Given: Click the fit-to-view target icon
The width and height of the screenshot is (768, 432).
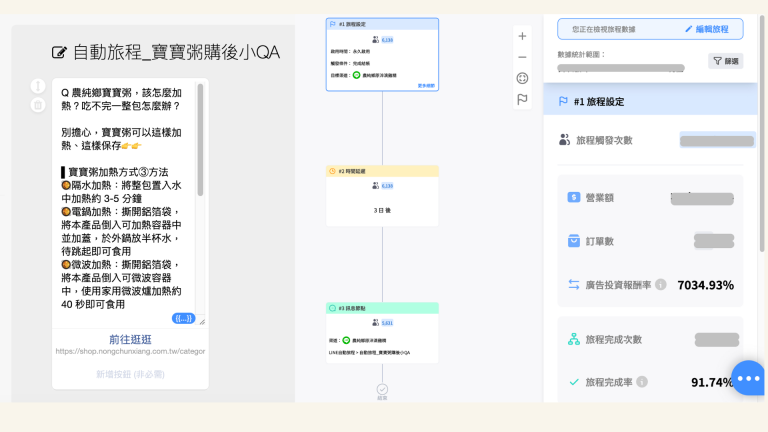Looking at the screenshot, I should [x=522, y=78].
